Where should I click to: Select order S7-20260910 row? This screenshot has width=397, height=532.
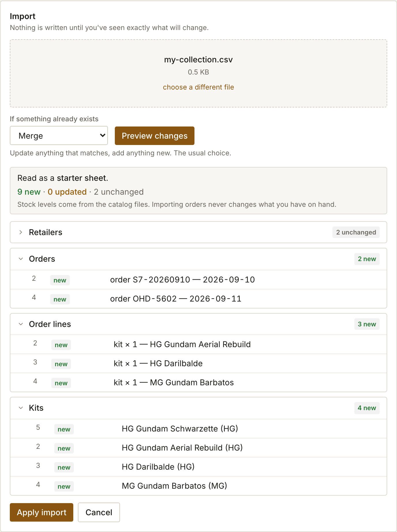[x=198, y=280]
